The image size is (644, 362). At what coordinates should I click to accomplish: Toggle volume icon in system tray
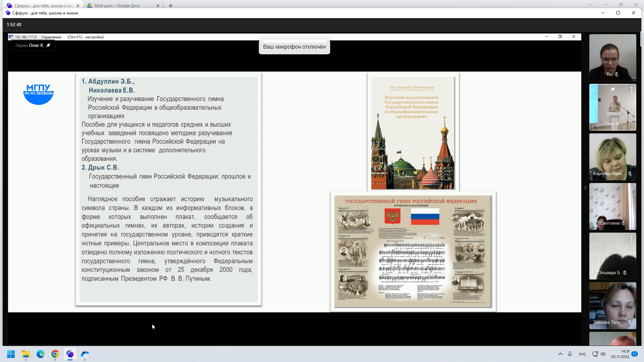click(x=603, y=354)
